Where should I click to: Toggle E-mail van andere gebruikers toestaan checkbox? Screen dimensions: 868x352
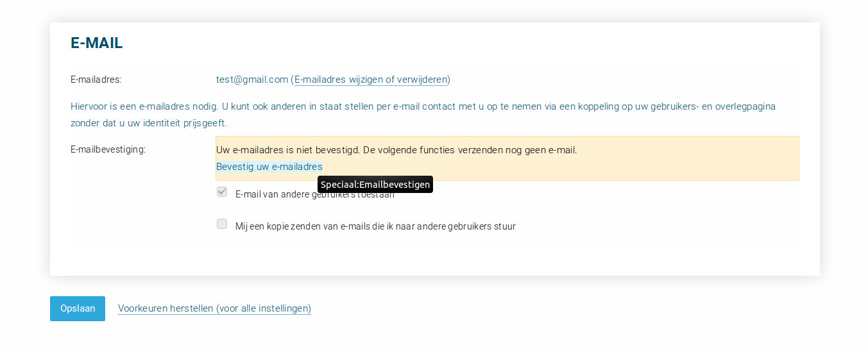222,192
